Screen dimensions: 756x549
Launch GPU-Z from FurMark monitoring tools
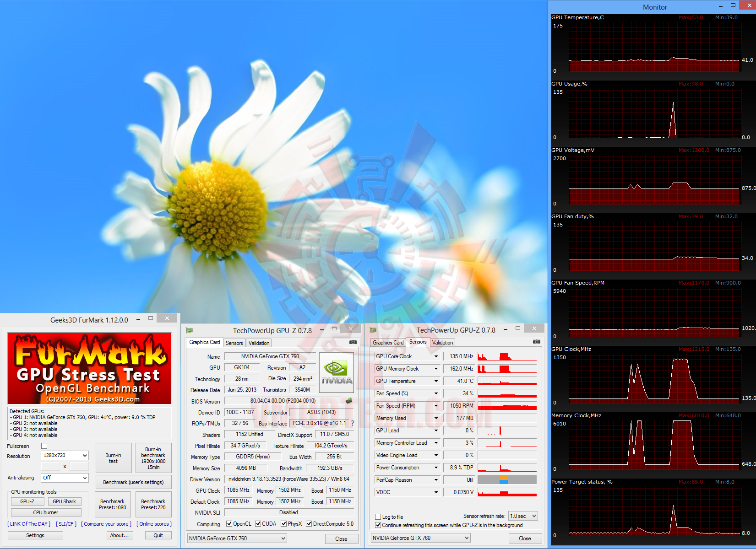tap(27, 501)
